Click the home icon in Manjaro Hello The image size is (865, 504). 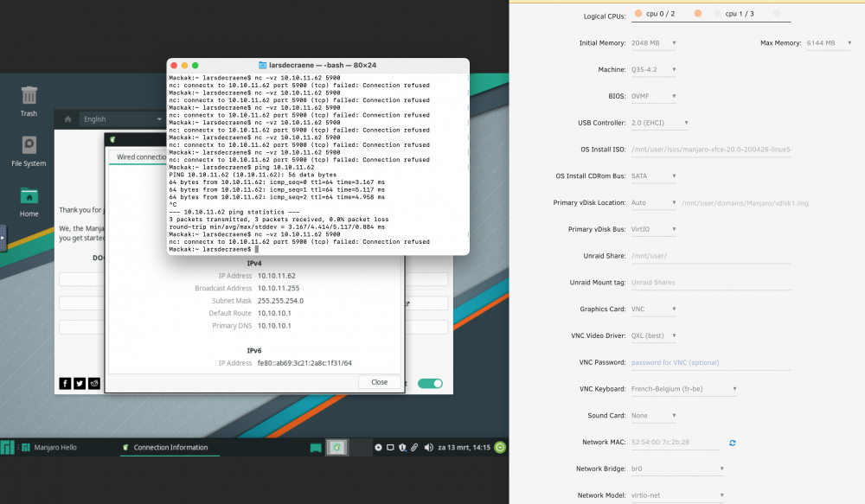tap(67, 119)
